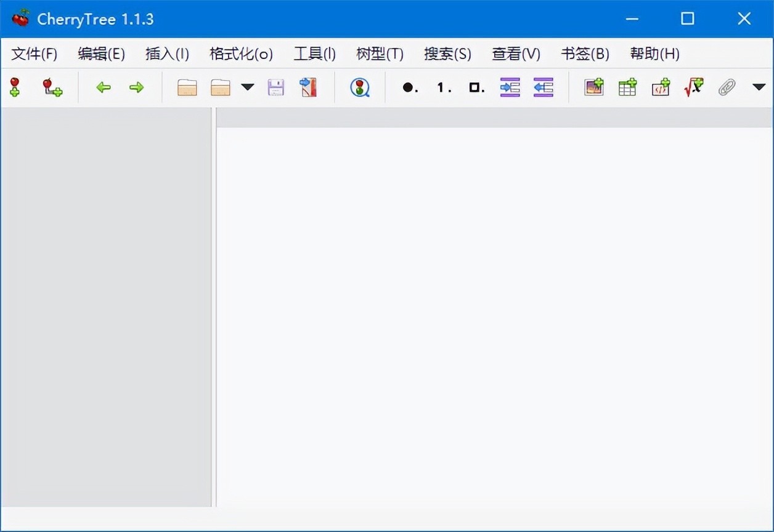Click inside the empty text editor area

pos(493,308)
